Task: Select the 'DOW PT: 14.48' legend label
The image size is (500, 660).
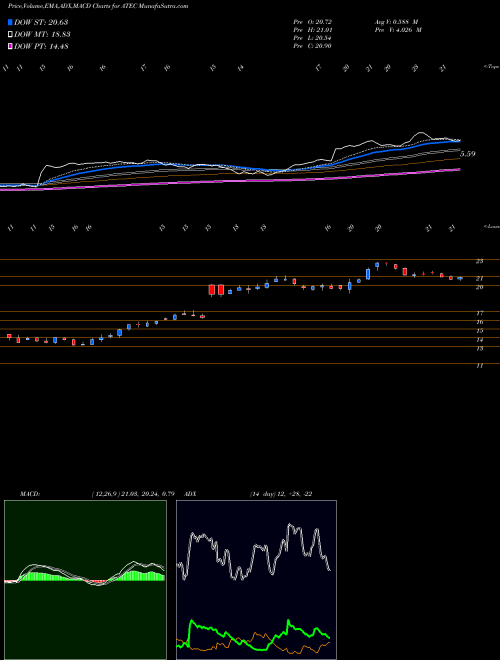Action: (x=41, y=47)
